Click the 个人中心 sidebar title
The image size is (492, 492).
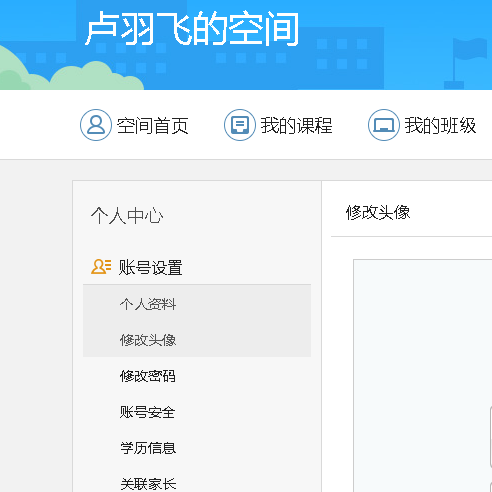click(127, 216)
